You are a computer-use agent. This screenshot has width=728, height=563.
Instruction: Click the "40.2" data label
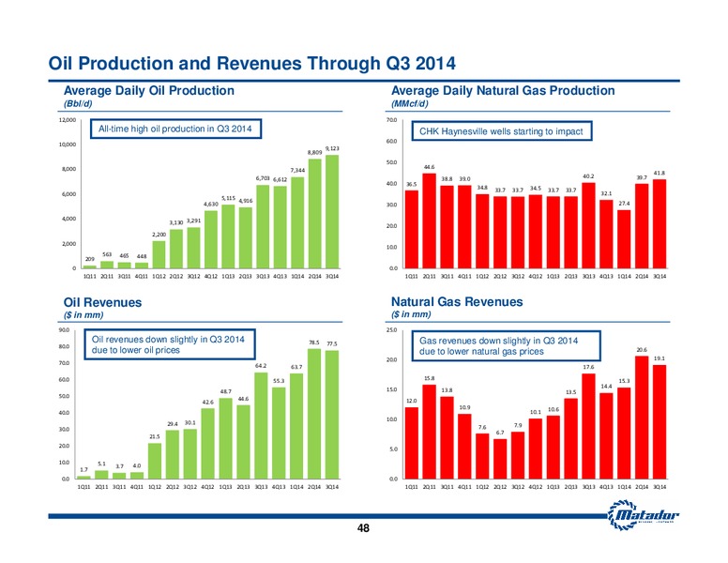[x=588, y=176]
